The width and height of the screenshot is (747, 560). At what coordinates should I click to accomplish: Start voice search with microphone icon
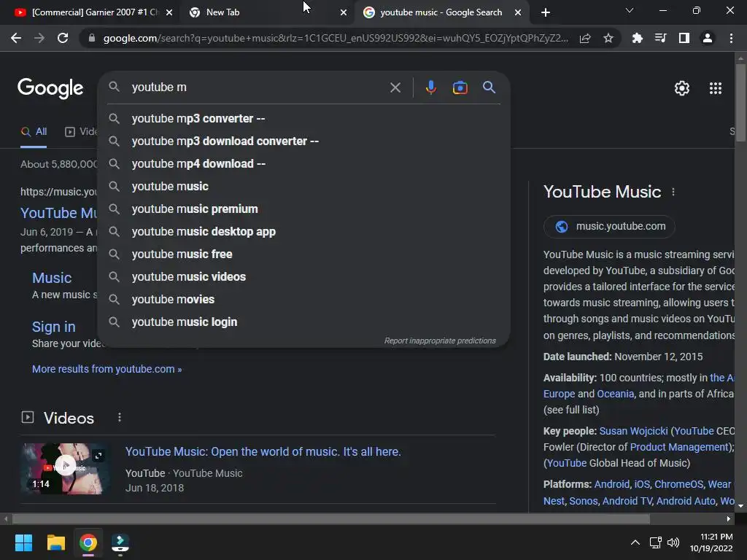coord(430,87)
